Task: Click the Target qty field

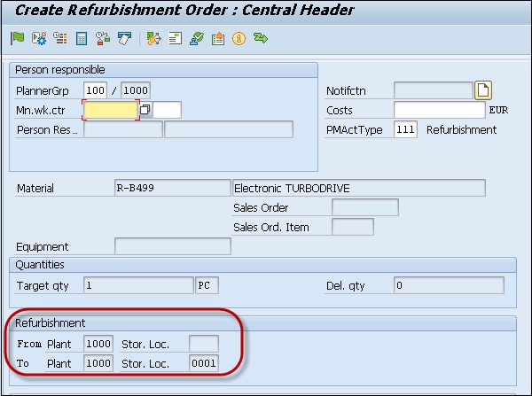Action: coord(137,285)
